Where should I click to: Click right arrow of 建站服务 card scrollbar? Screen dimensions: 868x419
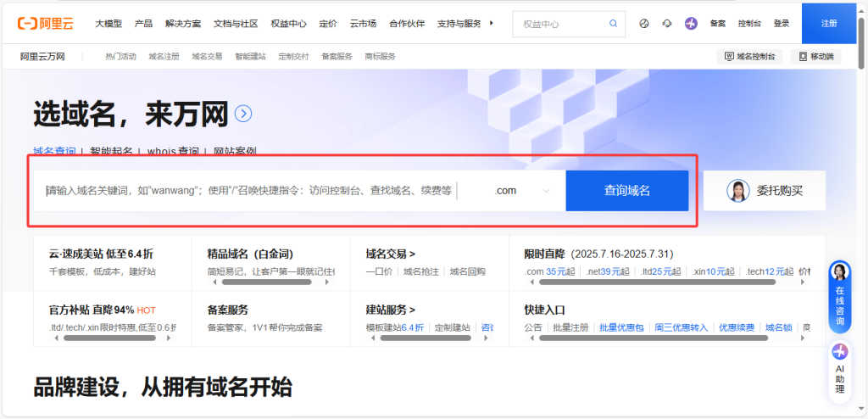tap(486, 338)
